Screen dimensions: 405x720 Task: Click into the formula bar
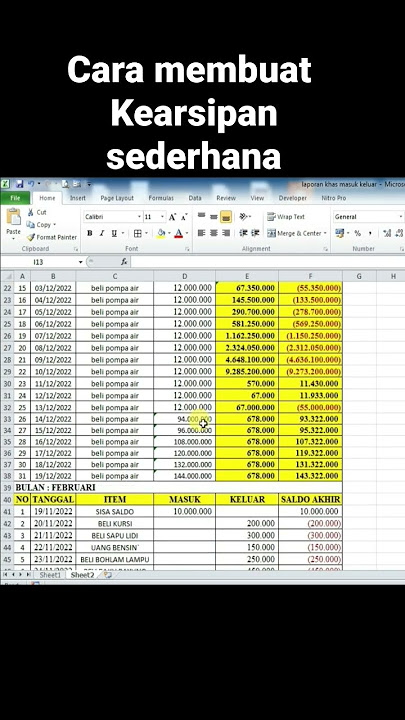(x=268, y=262)
